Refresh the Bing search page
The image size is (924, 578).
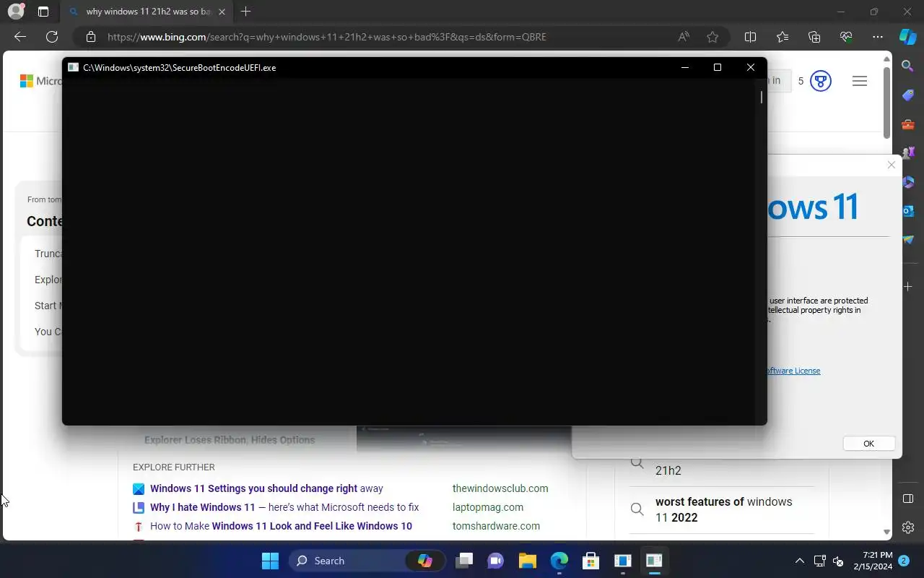[x=52, y=37]
